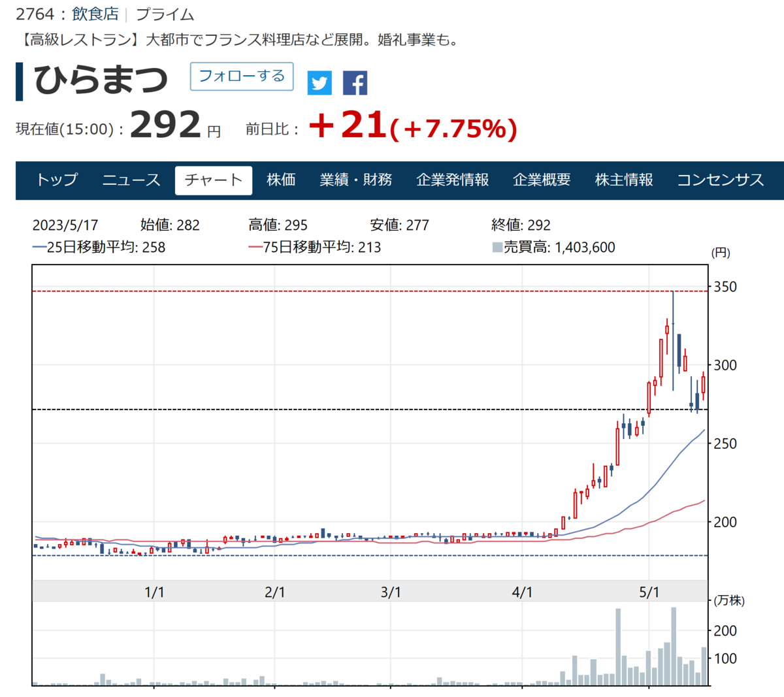Share this stock on Facebook
784x697 pixels.
[355, 83]
